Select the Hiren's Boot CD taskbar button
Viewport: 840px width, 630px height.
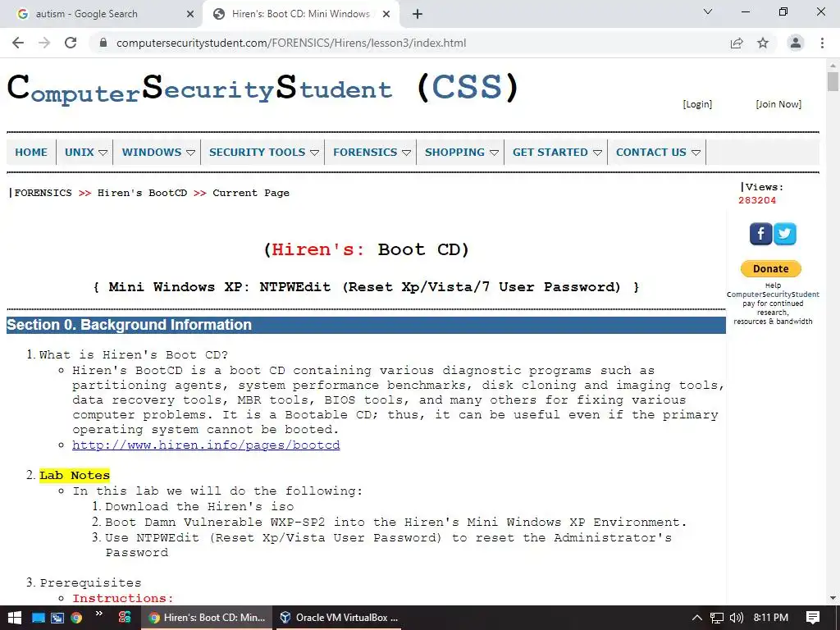[x=208, y=618]
